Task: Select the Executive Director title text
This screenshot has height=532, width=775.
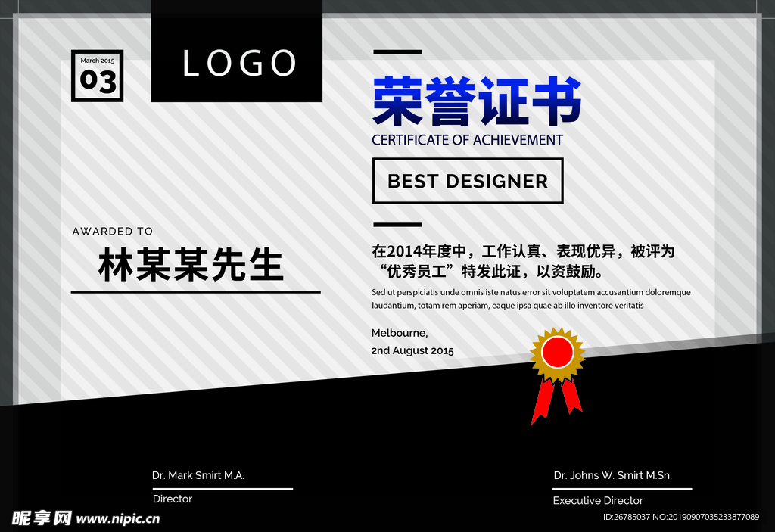Action: (x=598, y=501)
